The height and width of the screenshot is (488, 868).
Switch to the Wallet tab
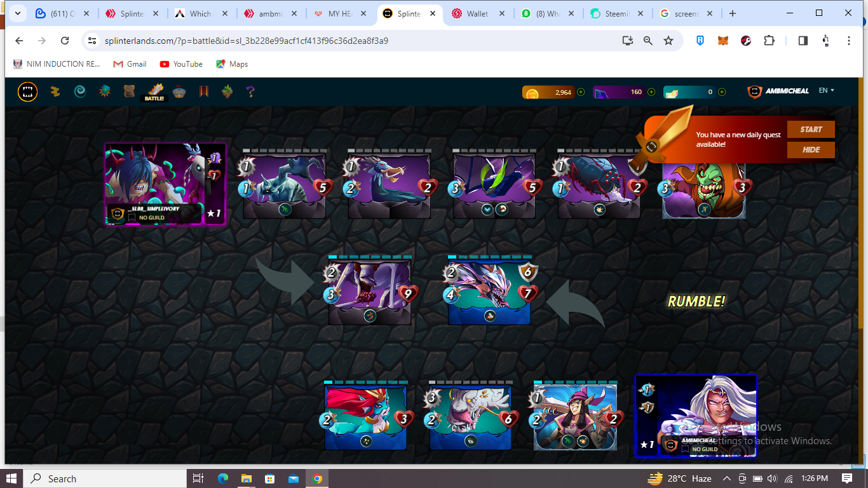(478, 13)
